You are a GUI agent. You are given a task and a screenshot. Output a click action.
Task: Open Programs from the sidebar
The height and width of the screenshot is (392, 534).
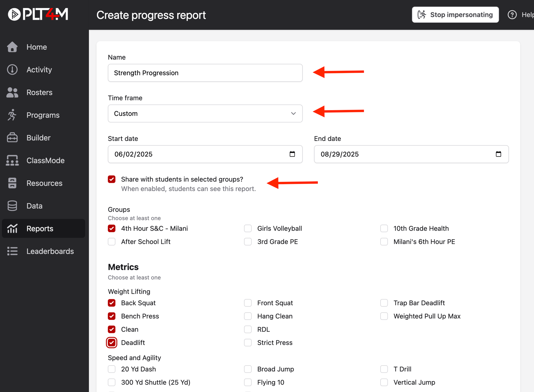(x=43, y=115)
